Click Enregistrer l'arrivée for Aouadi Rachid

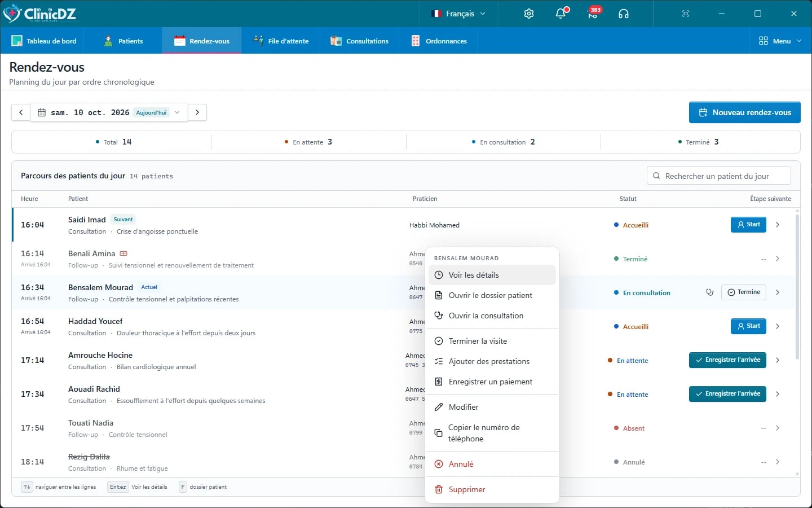(x=727, y=394)
